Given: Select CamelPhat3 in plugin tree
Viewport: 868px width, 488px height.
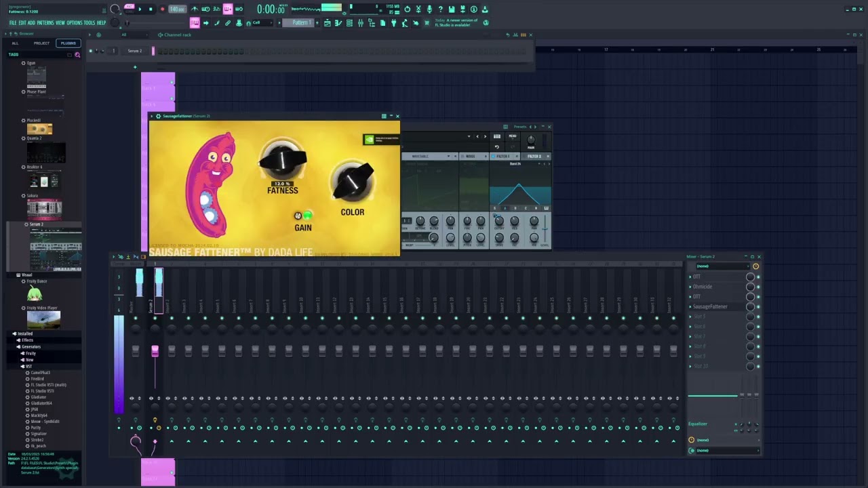Looking at the screenshot, I should [x=41, y=373].
